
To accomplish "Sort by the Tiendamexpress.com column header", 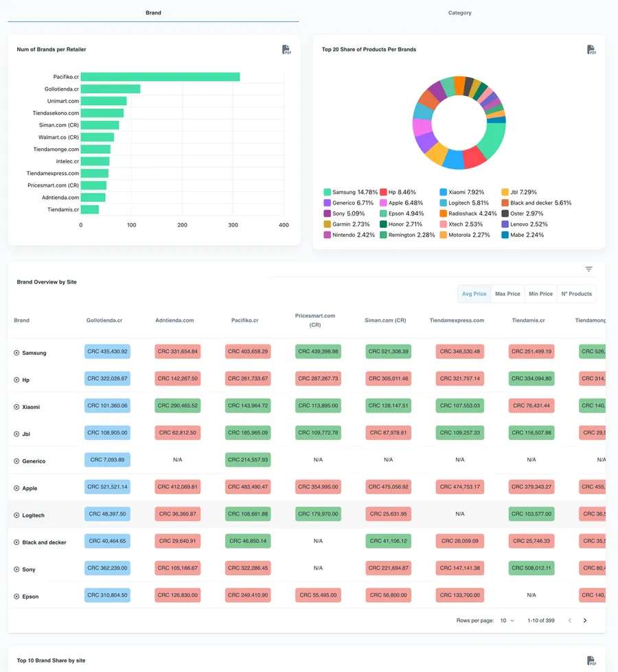I will (457, 320).
